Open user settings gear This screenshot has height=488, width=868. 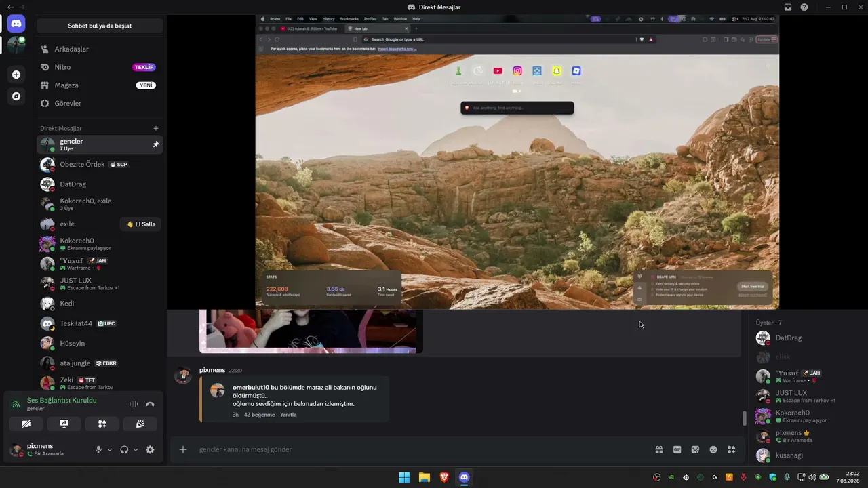pyautogui.click(x=150, y=449)
